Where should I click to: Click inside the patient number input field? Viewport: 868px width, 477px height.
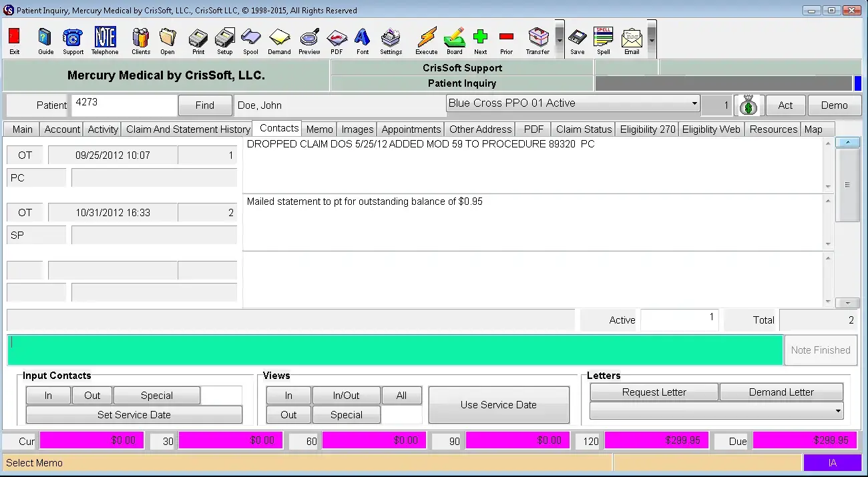[x=124, y=105]
